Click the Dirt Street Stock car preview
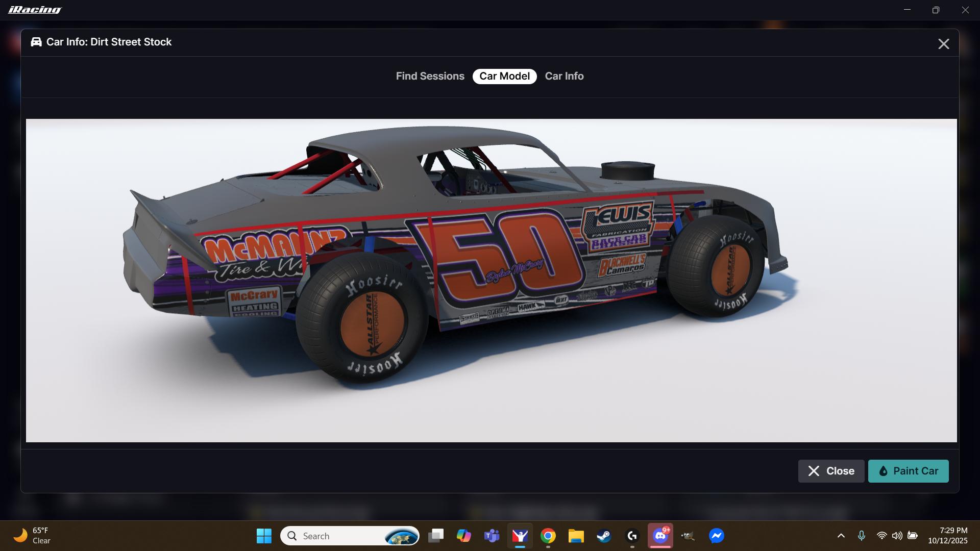980x551 pixels. pos(491,280)
